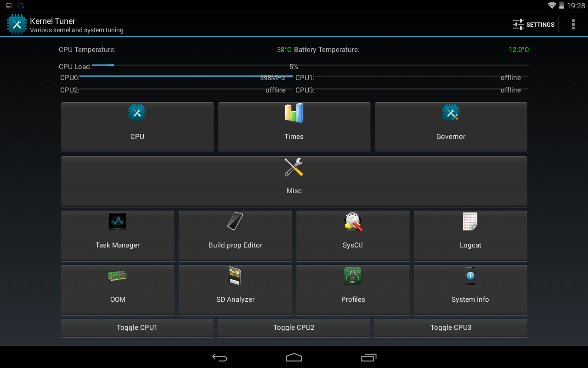Tap the Kernel Tuner app icon
The image size is (588, 368).
[17, 24]
